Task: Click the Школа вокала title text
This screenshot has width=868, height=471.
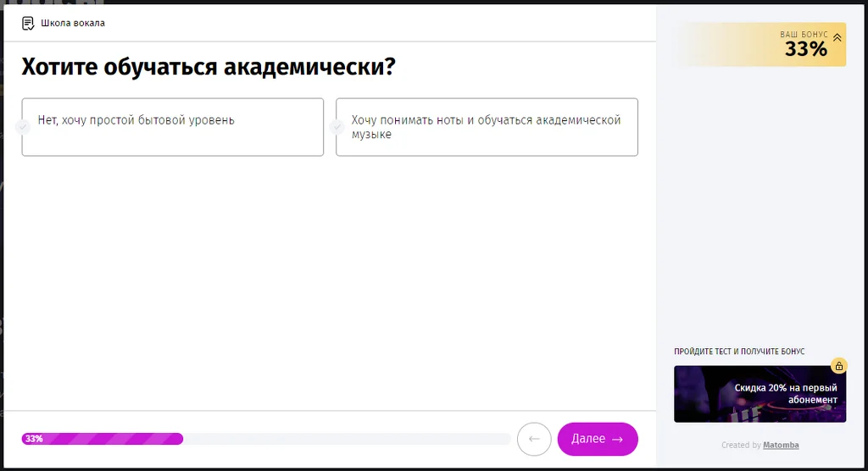Action: click(73, 23)
